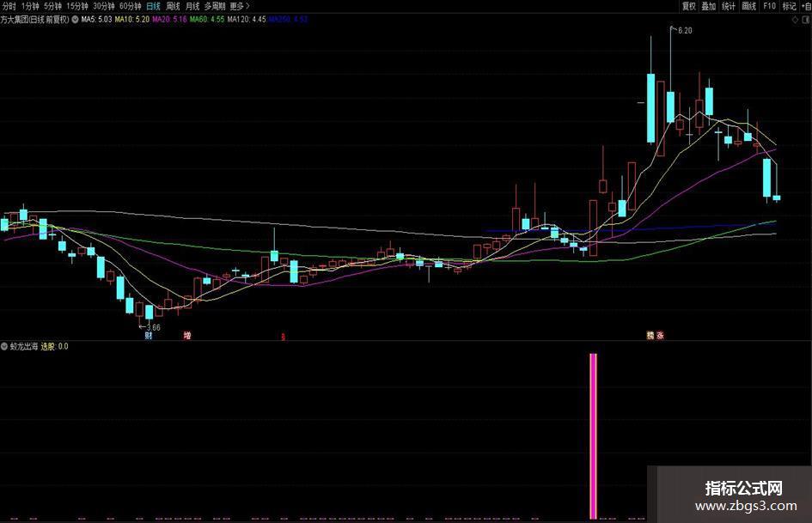Click the MA120: 4.45 value label
812x523 pixels.
click(247, 20)
